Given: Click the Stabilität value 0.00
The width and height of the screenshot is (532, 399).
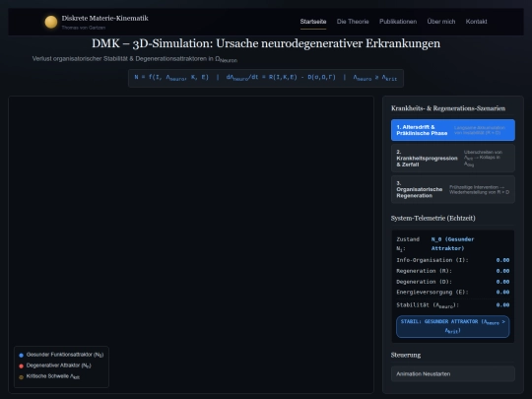Looking at the screenshot, I should pyautogui.click(x=502, y=305).
